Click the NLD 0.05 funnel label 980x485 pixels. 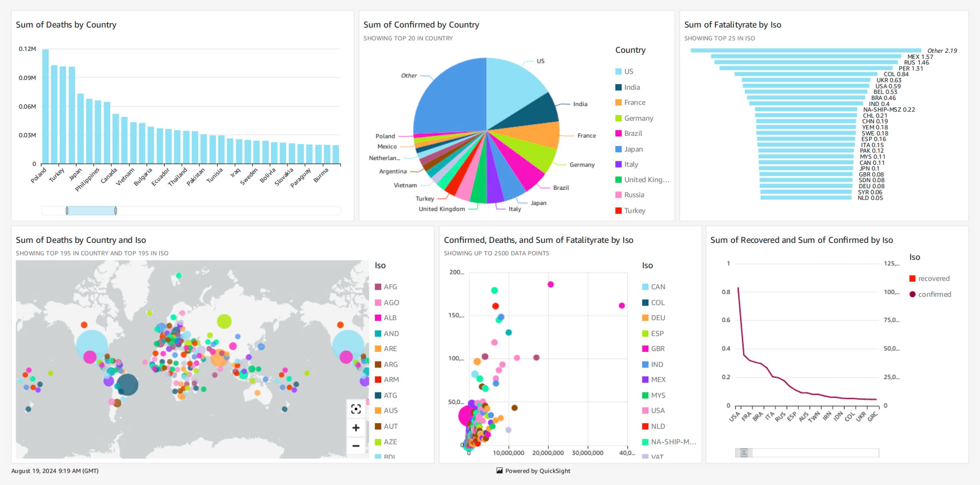pos(870,198)
